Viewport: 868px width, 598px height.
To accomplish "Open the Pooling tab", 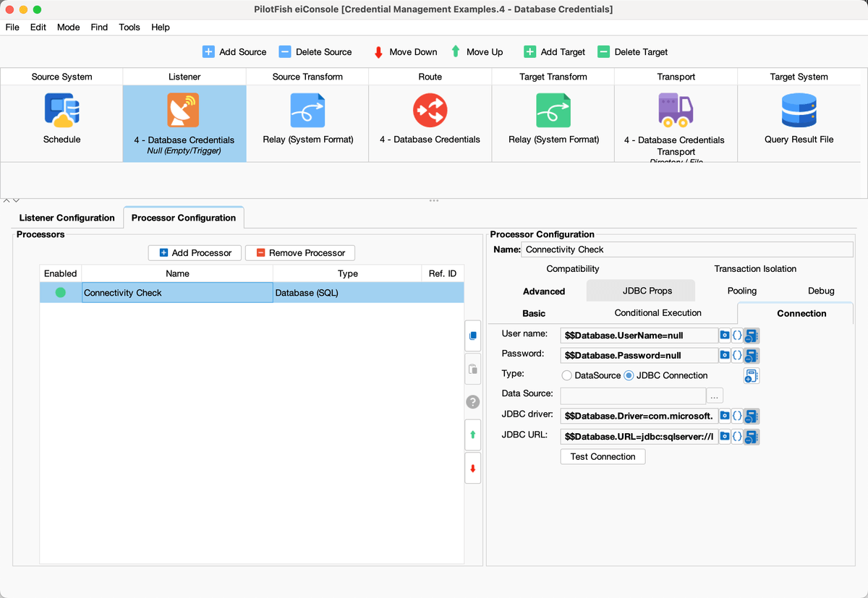I will [x=742, y=291].
